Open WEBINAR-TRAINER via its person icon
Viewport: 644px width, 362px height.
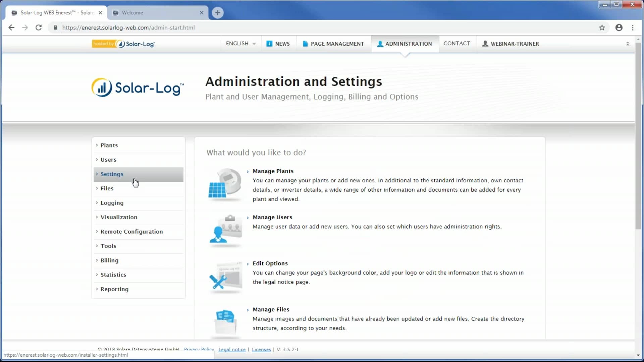coord(485,44)
